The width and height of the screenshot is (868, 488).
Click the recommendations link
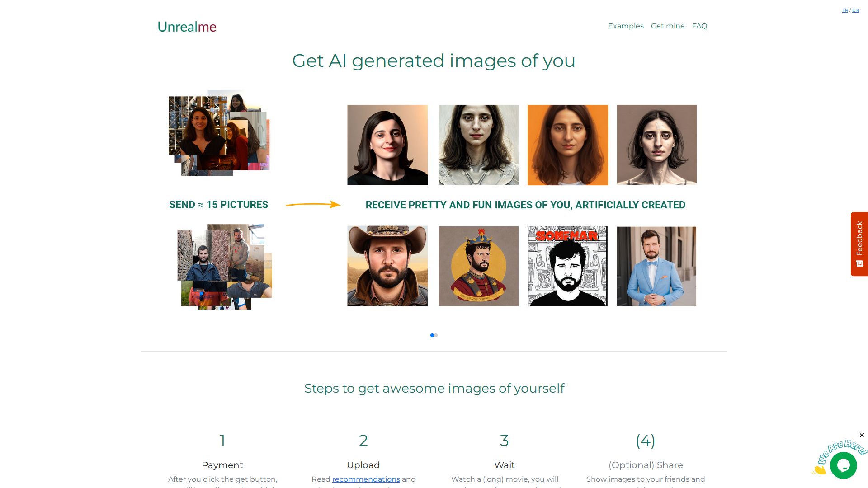[366, 479]
